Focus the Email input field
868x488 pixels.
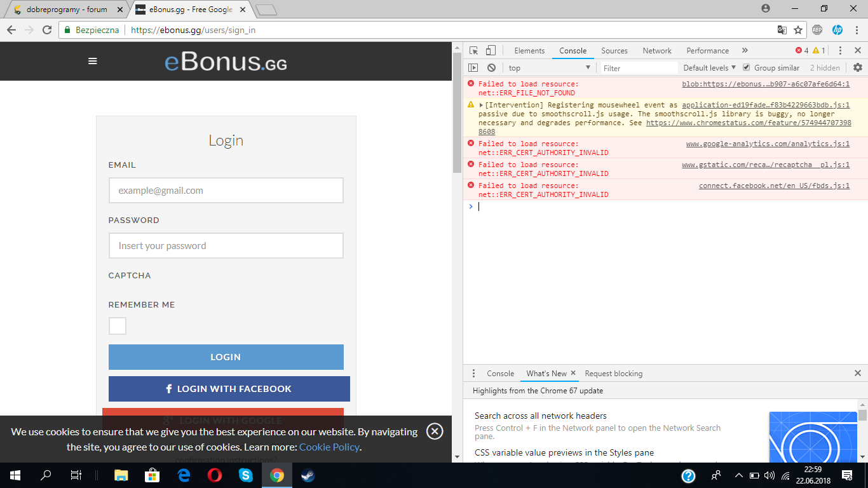226,191
